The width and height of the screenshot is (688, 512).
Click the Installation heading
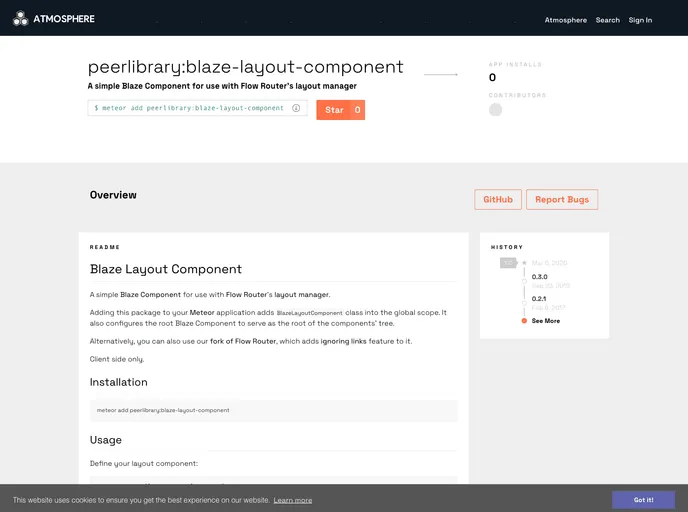click(118, 382)
